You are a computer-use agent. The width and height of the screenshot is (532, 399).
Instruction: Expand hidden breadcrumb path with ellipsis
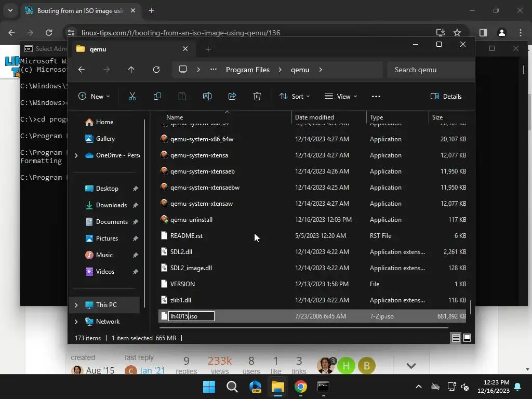coord(214,69)
